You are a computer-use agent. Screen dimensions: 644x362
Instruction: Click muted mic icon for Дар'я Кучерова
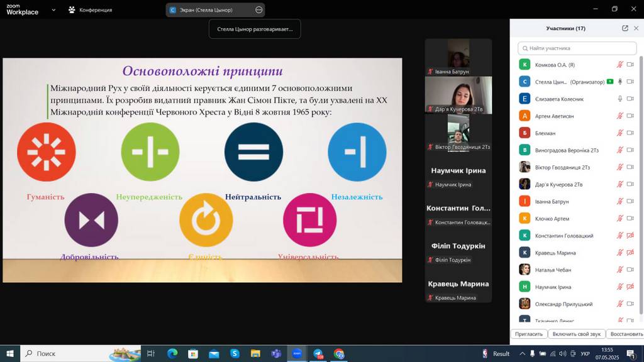[619, 184]
